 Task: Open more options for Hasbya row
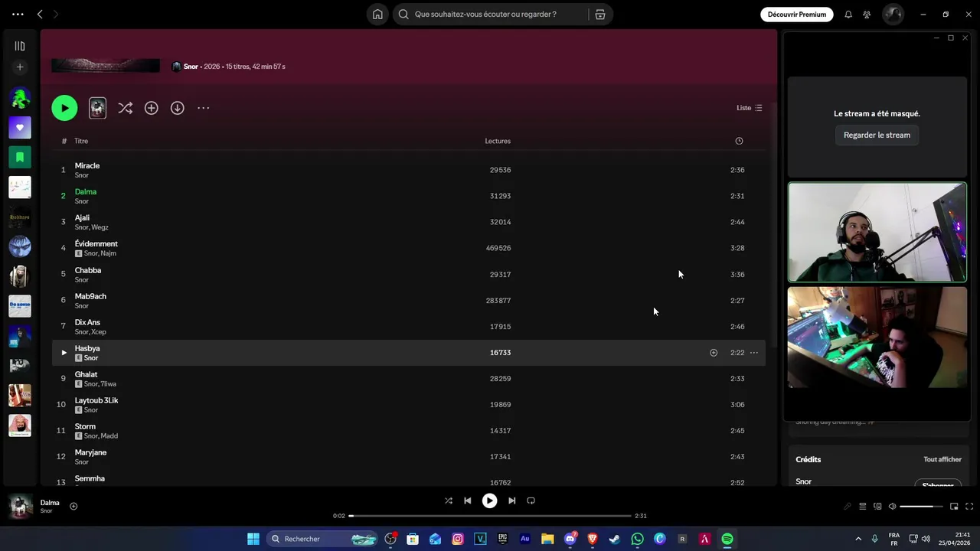click(754, 353)
